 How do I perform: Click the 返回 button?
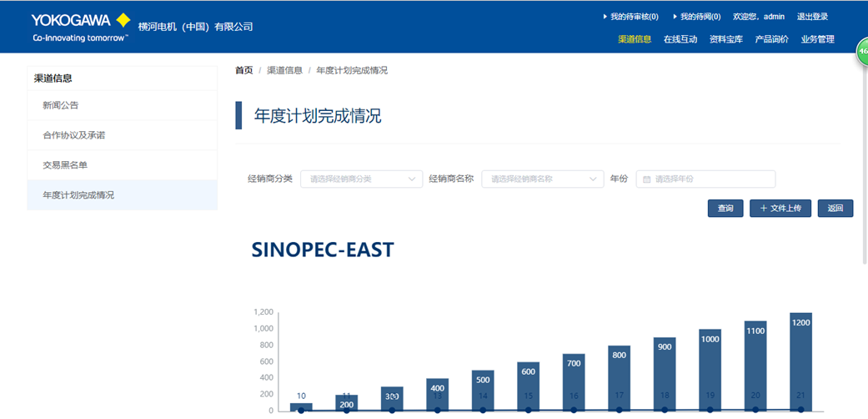(835, 209)
